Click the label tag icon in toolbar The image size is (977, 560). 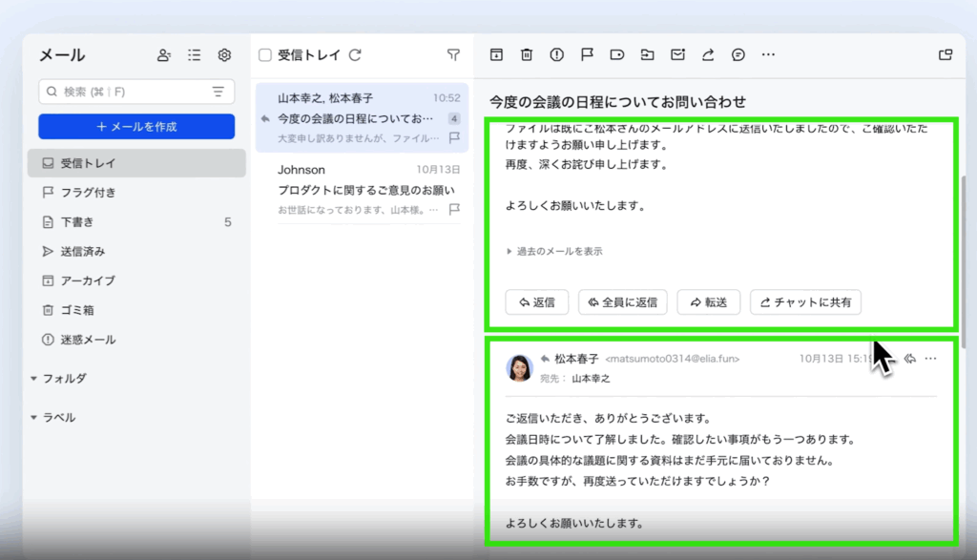(617, 55)
